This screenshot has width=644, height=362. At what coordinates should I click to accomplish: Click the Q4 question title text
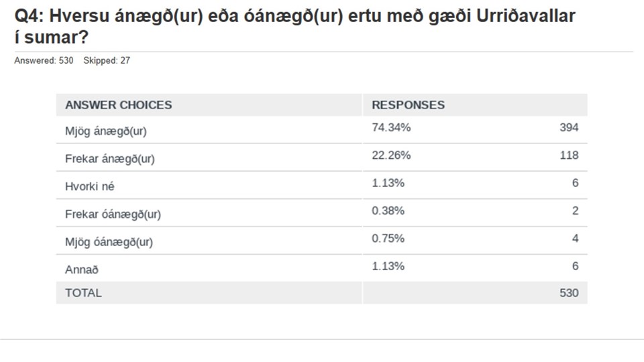pos(294,27)
